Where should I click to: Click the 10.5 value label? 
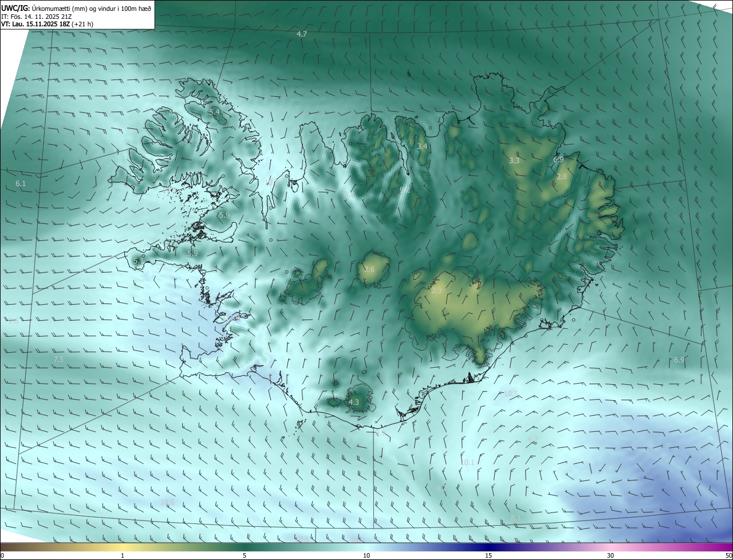click(511, 393)
